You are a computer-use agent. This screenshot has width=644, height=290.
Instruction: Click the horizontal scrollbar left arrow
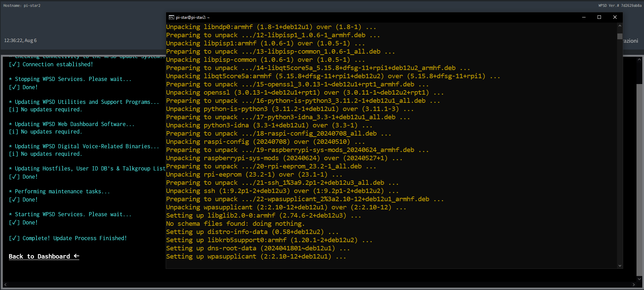point(5,285)
